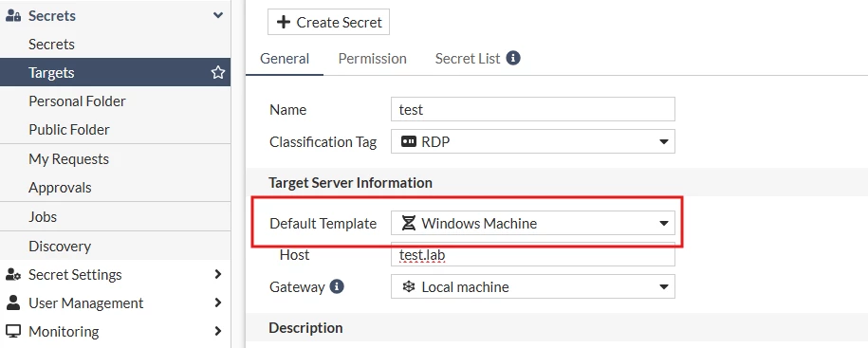Open the Default Template dropdown
Image resolution: width=868 pixels, height=348 pixels.
click(533, 224)
